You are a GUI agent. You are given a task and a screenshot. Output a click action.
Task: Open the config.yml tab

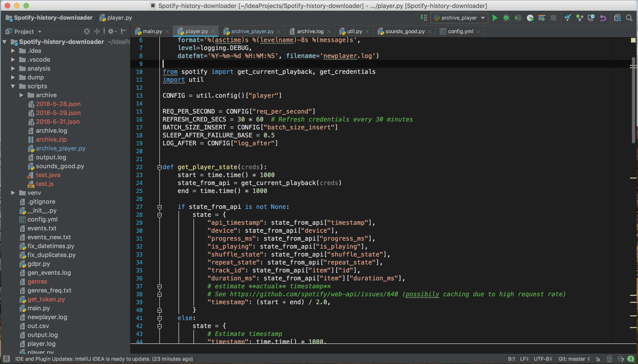point(460,32)
